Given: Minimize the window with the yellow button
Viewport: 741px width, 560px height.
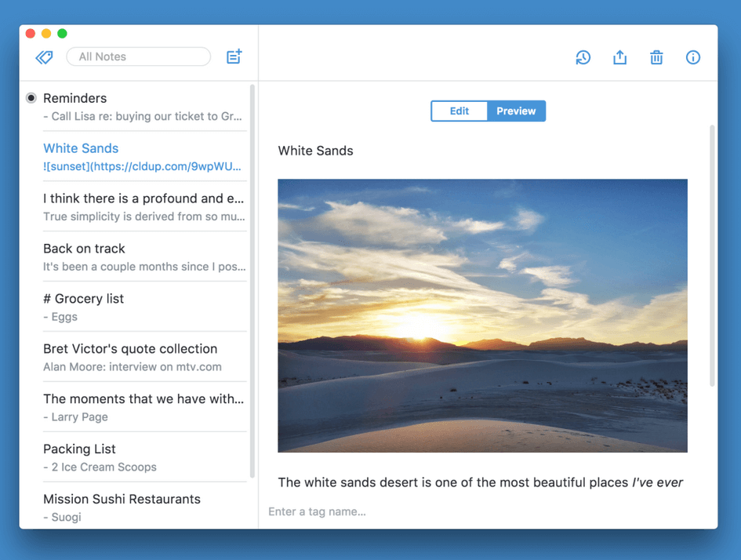Looking at the screenshot, I should tap(46, 33).
